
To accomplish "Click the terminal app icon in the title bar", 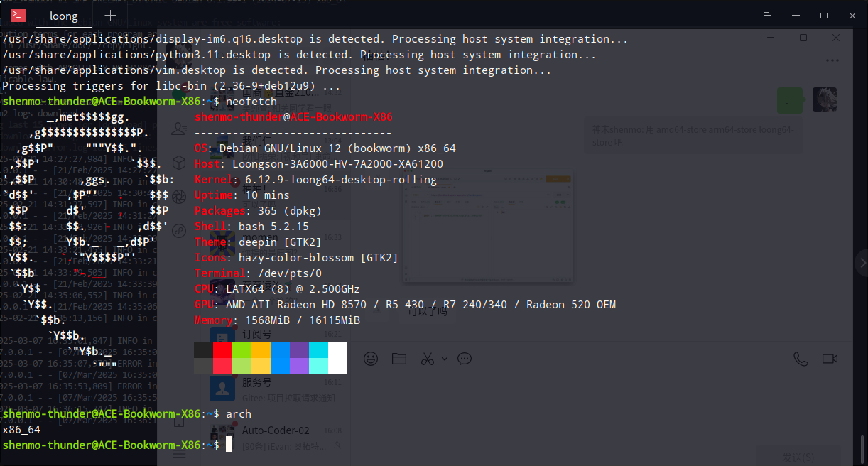I will pyautogui.click(x=18, y=15).
